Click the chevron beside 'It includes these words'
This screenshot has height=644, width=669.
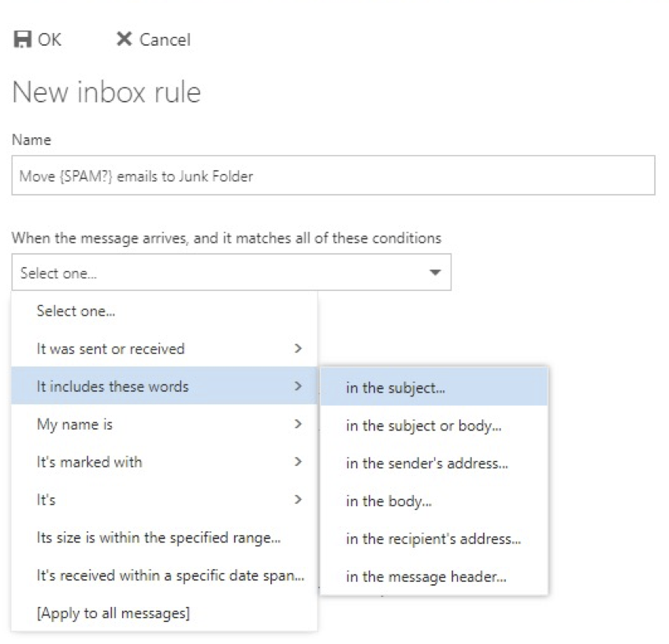click(297, 386)
